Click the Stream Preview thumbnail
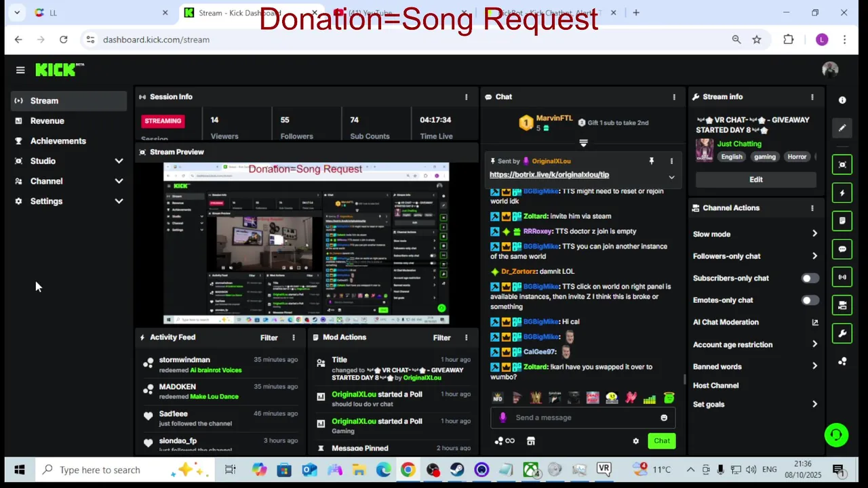This screenshot has height=488, width=868. (x=306, y=243)
